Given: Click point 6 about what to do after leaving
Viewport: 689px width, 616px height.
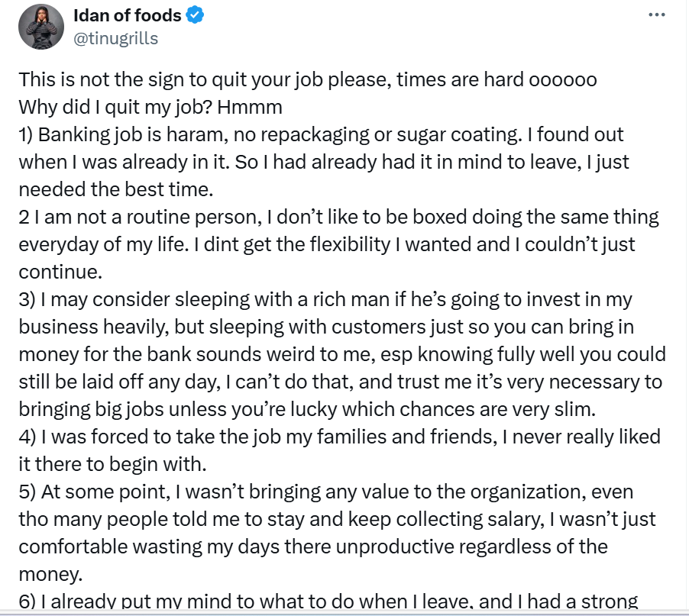Looking at the screenshot, I should click(328, 601).
